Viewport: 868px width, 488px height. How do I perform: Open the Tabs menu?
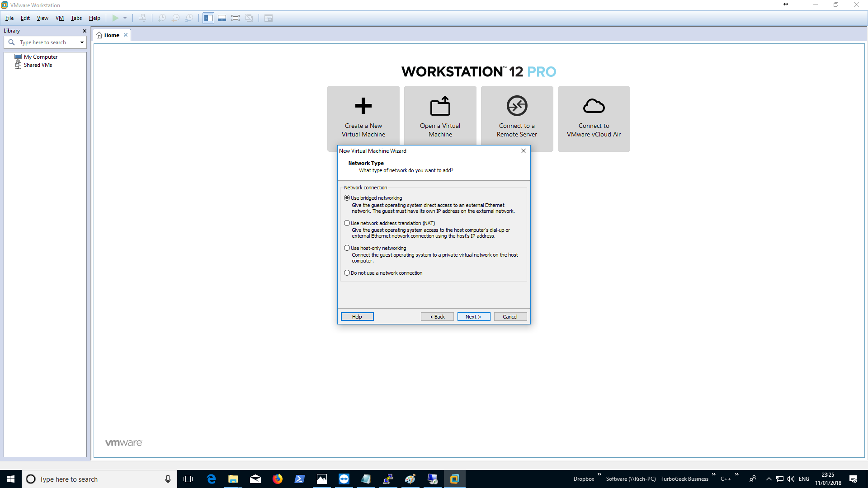point(76,18)
